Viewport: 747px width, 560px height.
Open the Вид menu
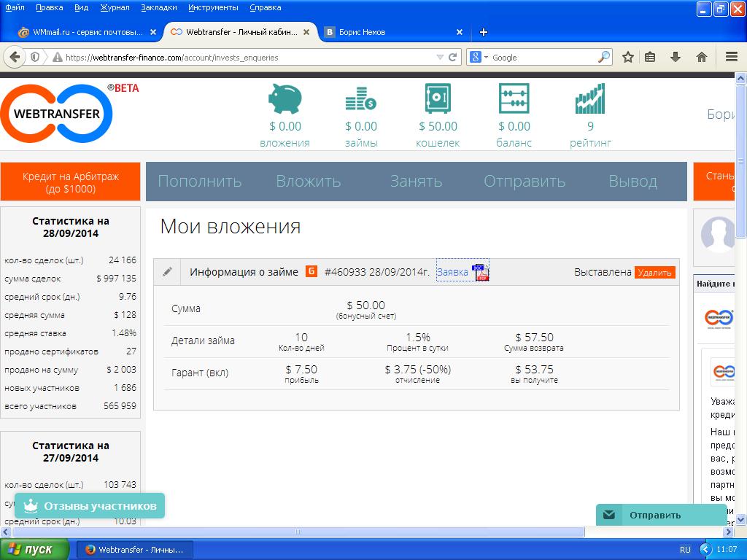tap(82, 7)
